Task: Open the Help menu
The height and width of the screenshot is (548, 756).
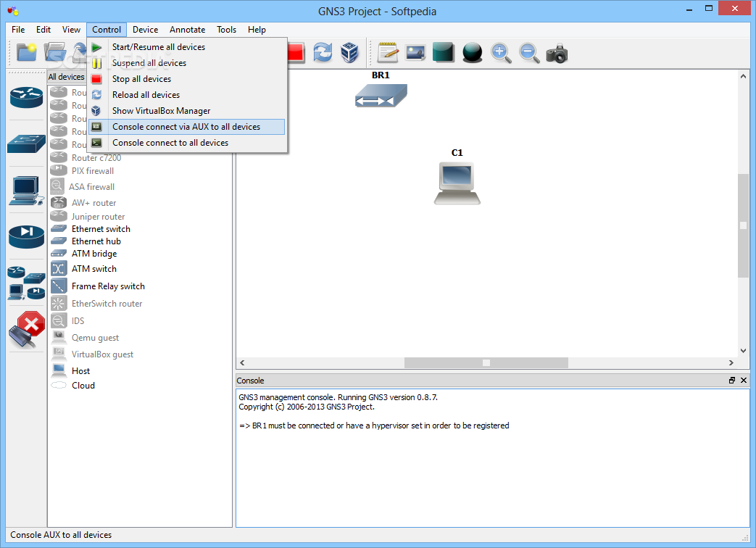Action: 257,30
